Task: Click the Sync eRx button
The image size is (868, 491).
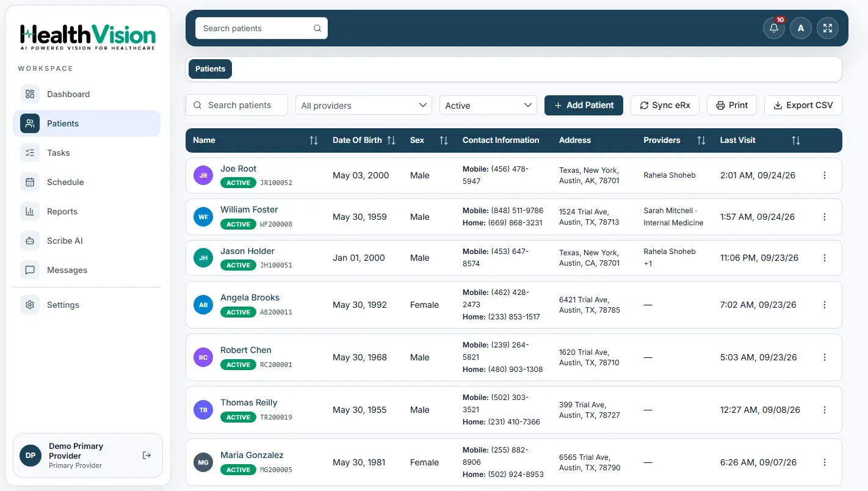Action: [x=665, y=105]
